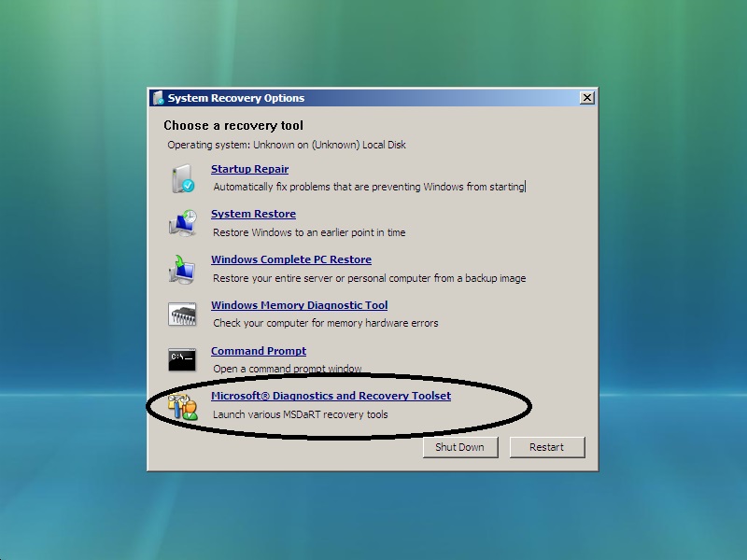747x560 pixels.
Task: Click 'Restore Windows to an earlier point' text
Action: coord(309,232)
